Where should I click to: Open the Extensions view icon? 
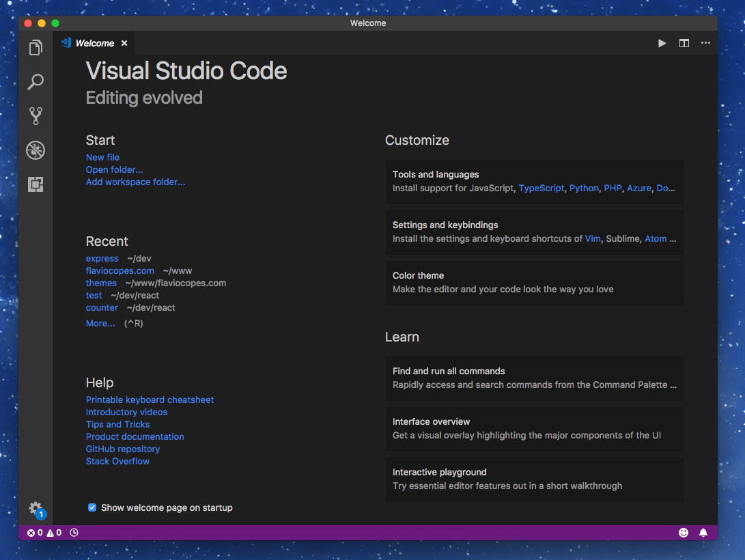[36, 184]
